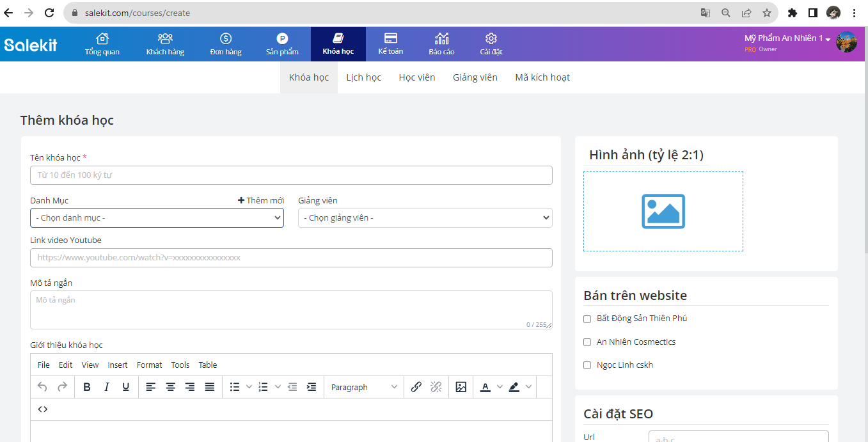Open insert image dialog in editor
Viewport: 868px width, 442px height.
coord(461,387)
